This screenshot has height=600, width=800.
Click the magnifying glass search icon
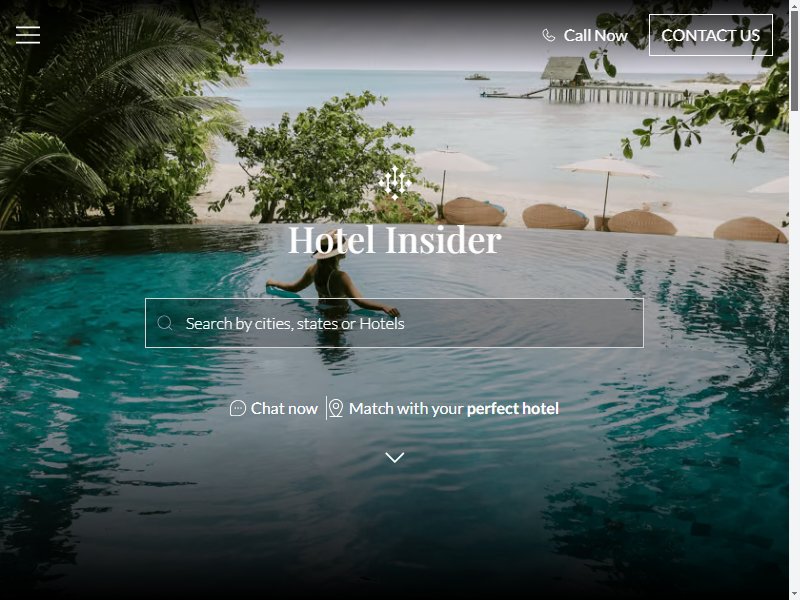coord(165,323)
